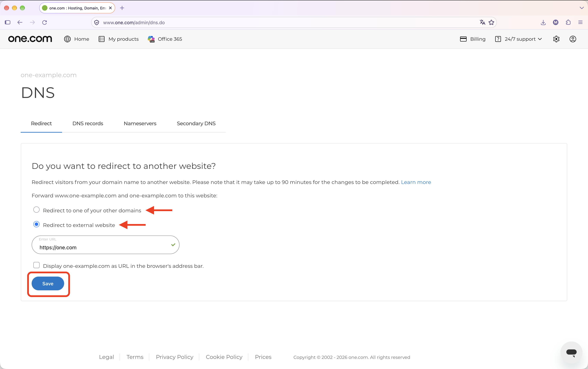Click the browser address bar URL
This screenshot has height=369, width=588.
click(134, 23)
